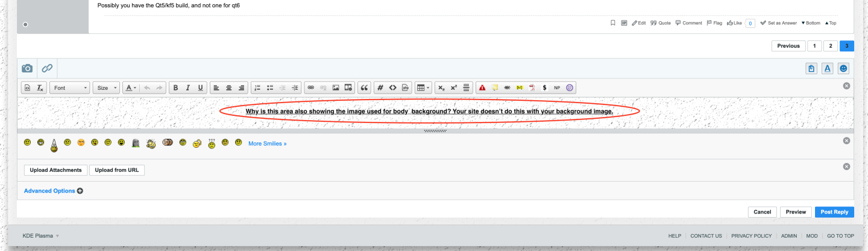Click the Upload Attachments button
Viewport: 868px width, 251px height.
pos(56,170)
